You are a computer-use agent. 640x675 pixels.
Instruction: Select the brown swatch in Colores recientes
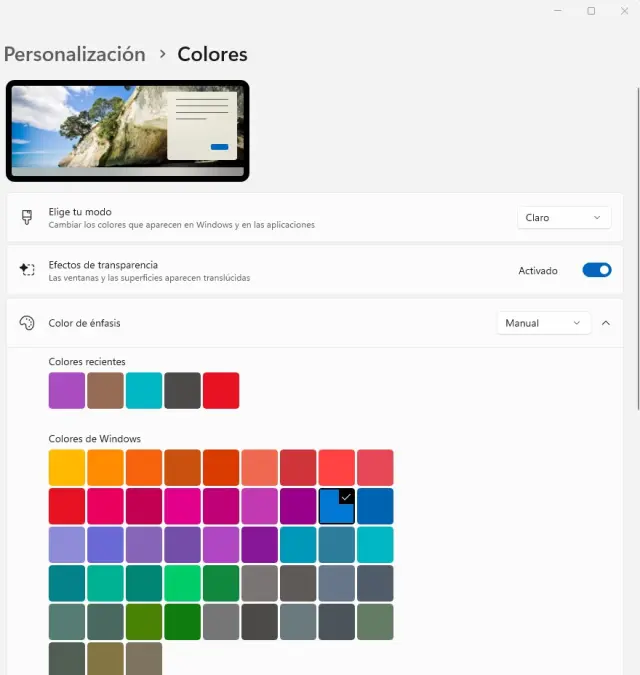click(x=105, y=390)
